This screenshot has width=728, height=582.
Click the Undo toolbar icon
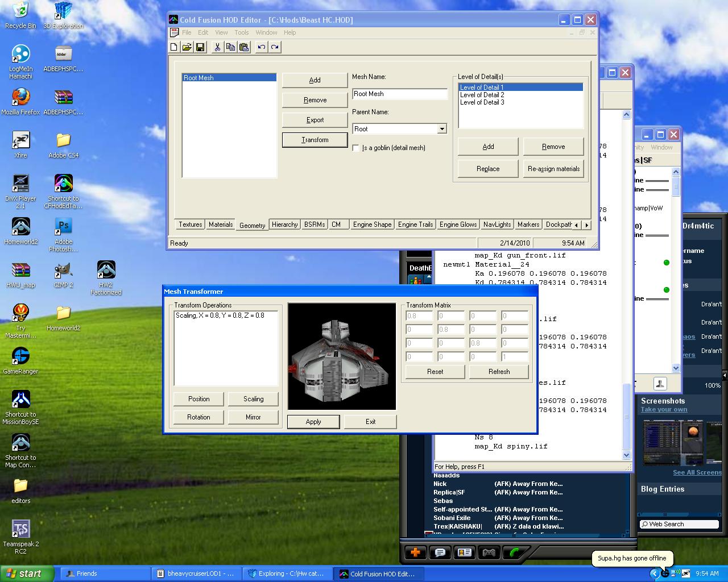pos(261,47)
